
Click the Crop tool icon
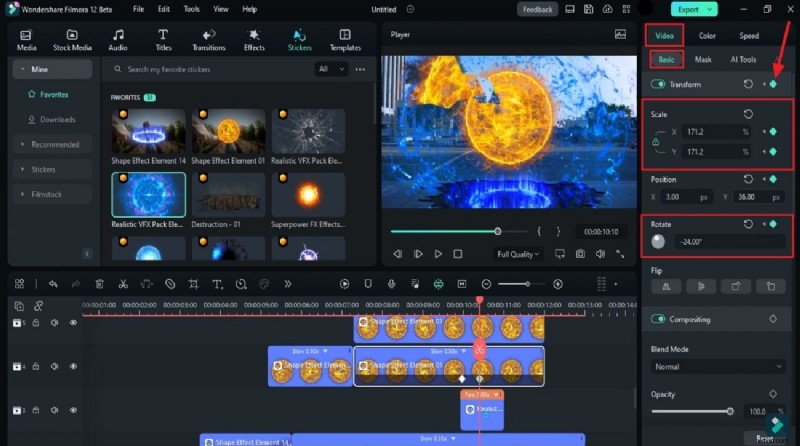click(193, 284)
